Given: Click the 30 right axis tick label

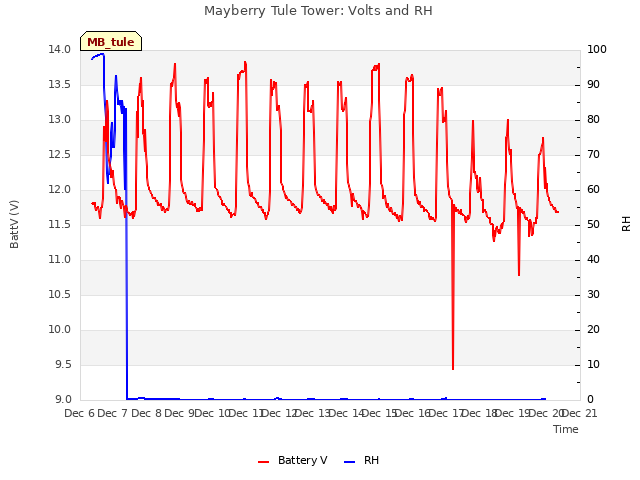Looking at the screenshot, I should 593,295.
